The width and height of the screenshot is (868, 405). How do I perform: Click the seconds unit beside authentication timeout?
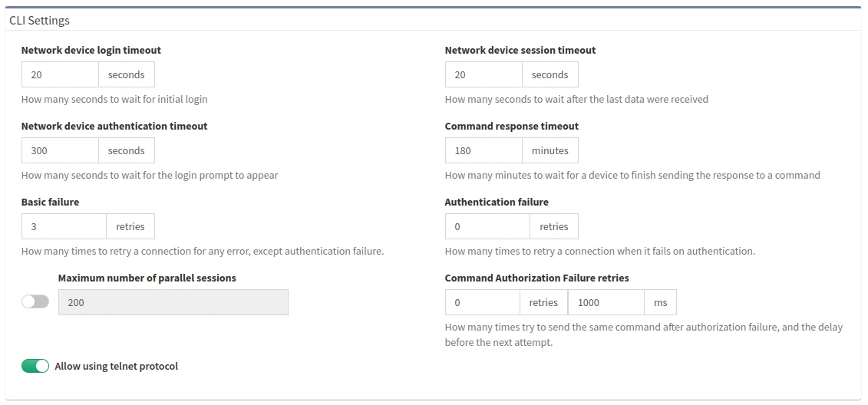(126, 151)
